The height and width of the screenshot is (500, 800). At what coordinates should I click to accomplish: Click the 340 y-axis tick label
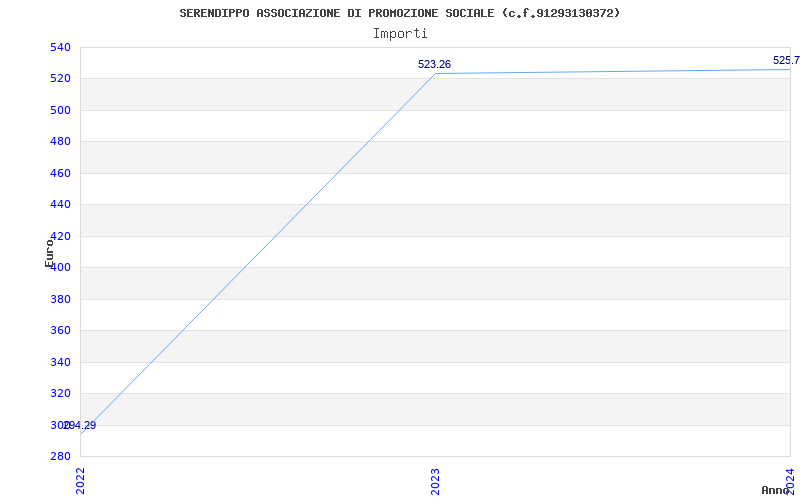60,362
